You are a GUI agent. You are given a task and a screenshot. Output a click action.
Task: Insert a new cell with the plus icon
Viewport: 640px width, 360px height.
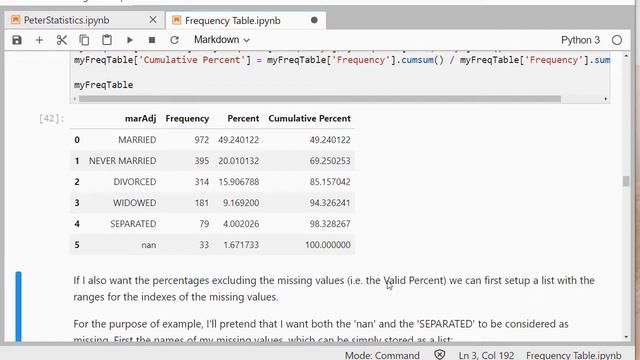tap(39, 40)
